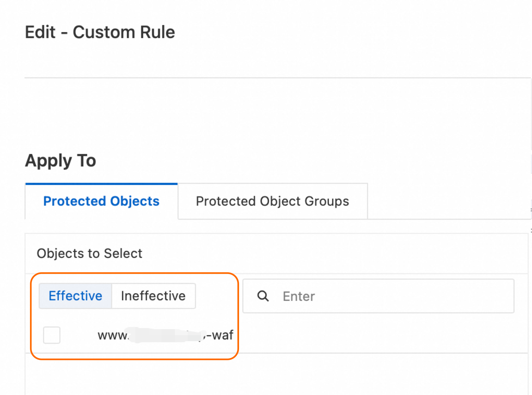This screenshot has height=395, width=532.
Task: Click the empty area below the object list
Action: 272,375
